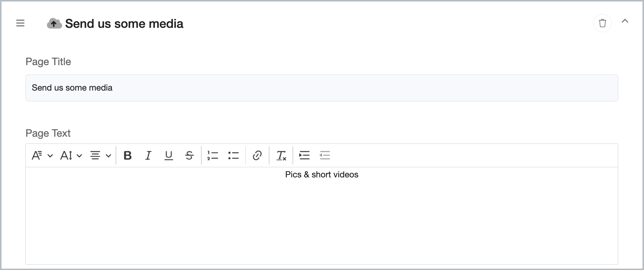Collapse the Send us some media section
Viewport: 644px width, 270px height.
pos(625,21)
